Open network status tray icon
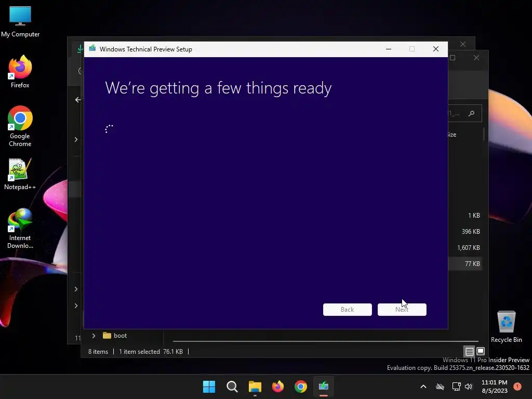 [456, 387]
